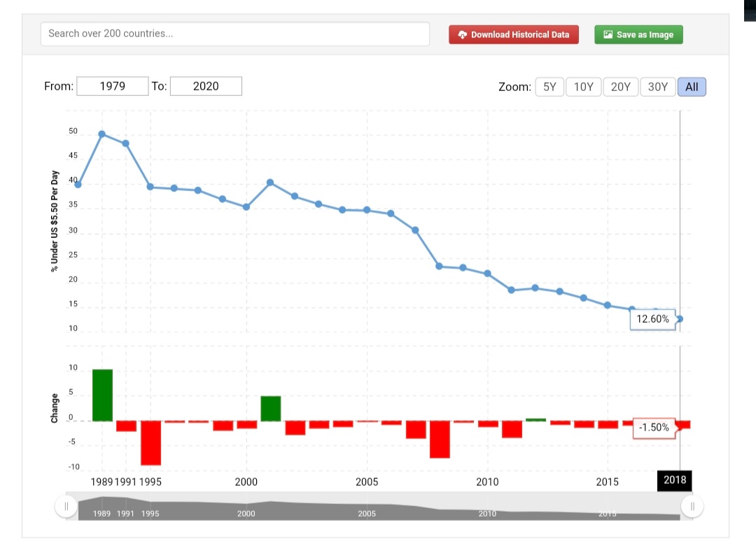Click the green 1989 change bar
Viewport: 756px width, 553px height.
click(102, 395)
